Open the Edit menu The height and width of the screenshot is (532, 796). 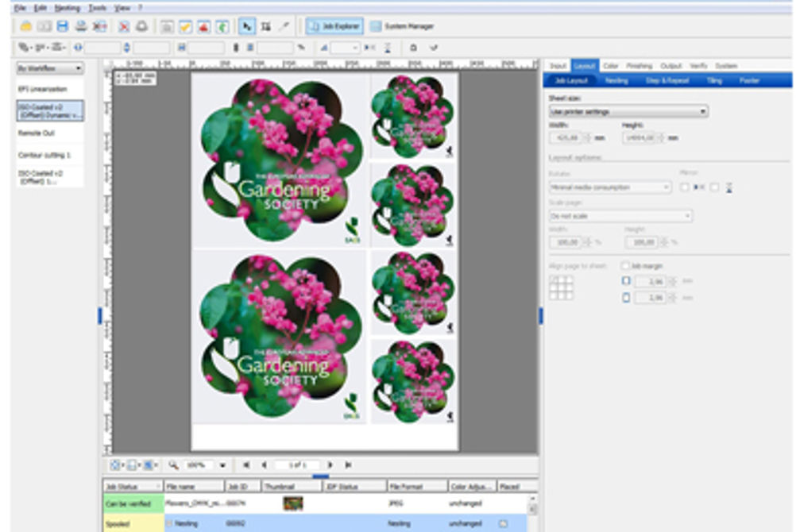[40, 8]
